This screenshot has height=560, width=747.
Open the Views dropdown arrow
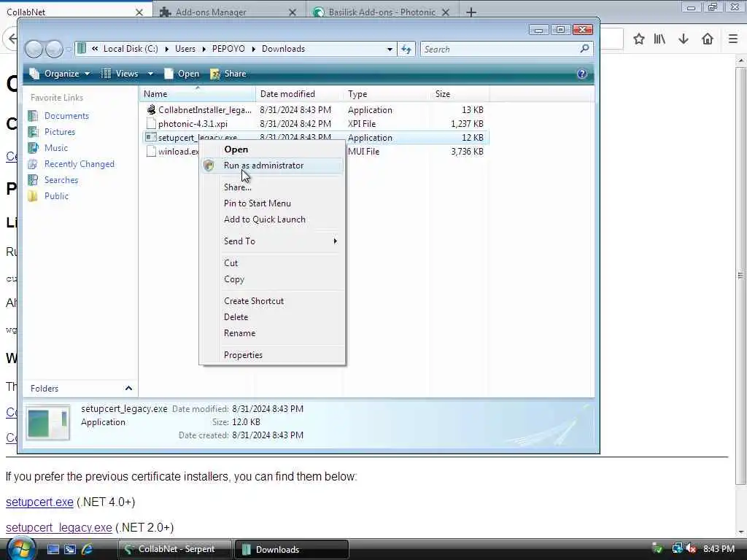tap(150, 74)
